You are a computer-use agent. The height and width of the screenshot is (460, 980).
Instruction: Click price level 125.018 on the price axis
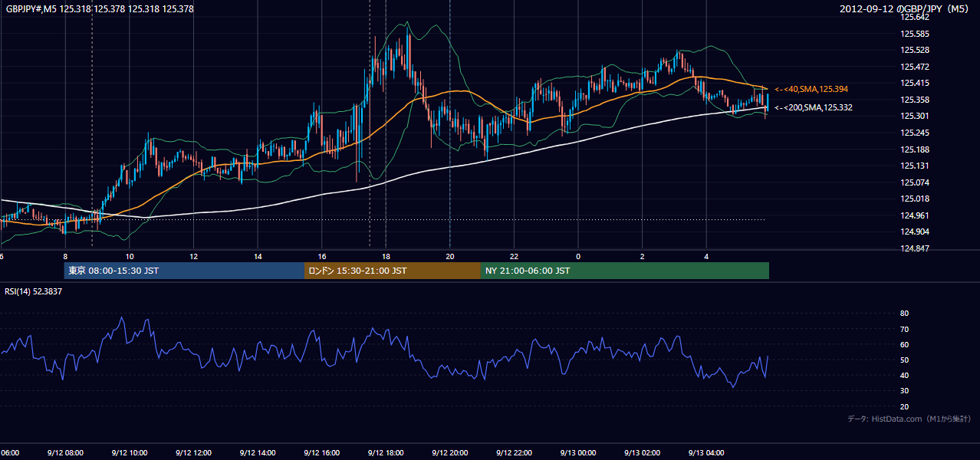[x=914, y=199]
